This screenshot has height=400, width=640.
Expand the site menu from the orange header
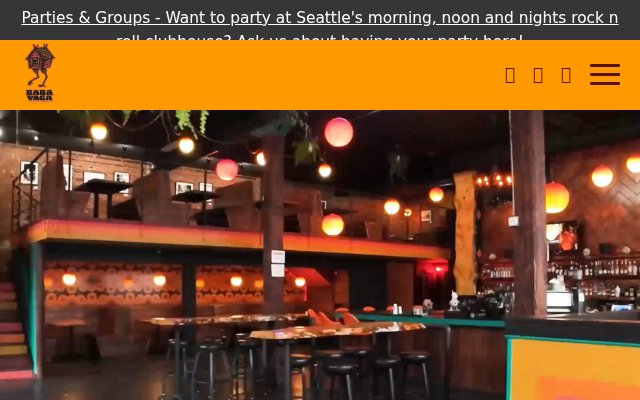pyautogui.click(x=604, y=75)
